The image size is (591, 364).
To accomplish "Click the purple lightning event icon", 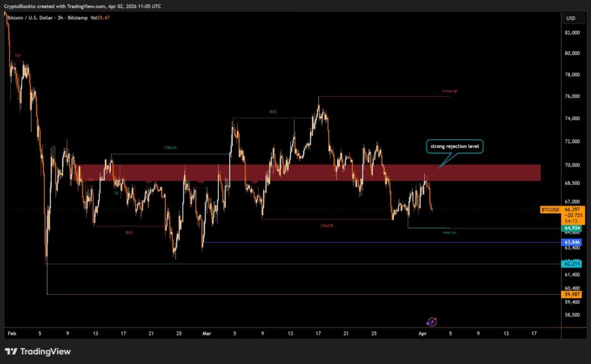I will (431, 322).
